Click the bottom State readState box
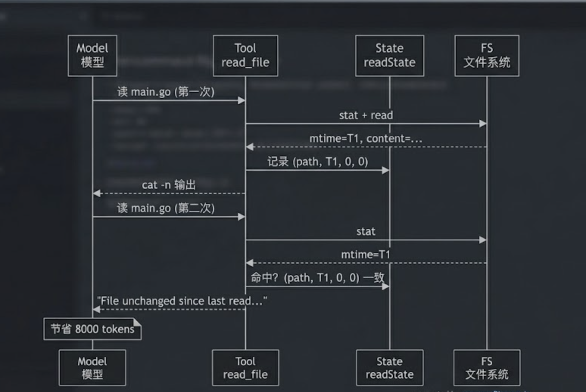The image size is (586, 392). click(390, 367)
